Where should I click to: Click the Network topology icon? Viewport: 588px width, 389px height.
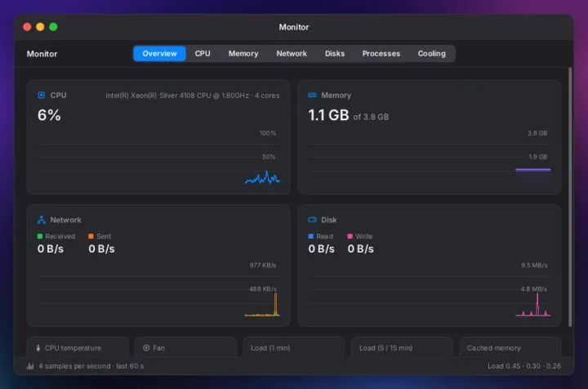click(42, 220)
